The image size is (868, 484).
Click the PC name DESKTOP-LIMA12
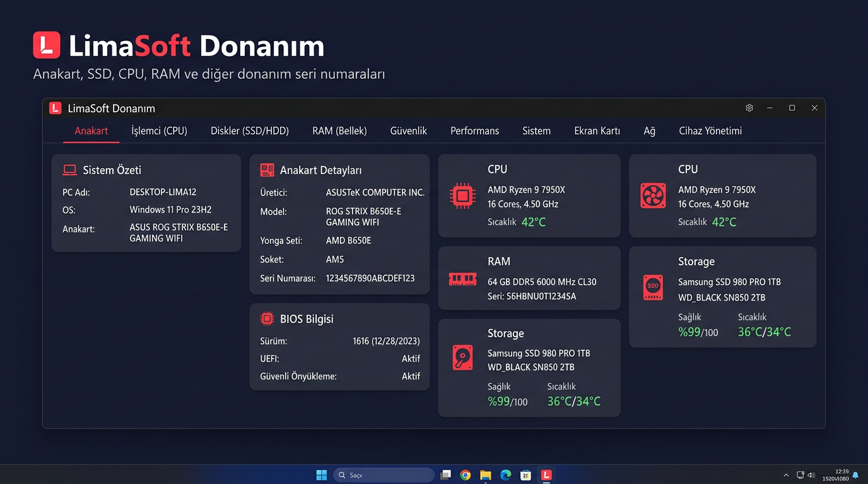(163, 192)
